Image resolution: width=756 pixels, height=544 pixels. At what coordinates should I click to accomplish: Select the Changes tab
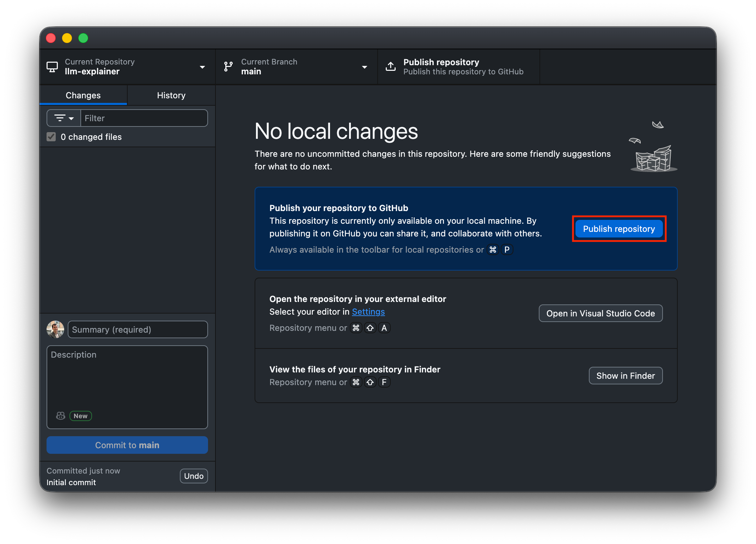[83, 95]
